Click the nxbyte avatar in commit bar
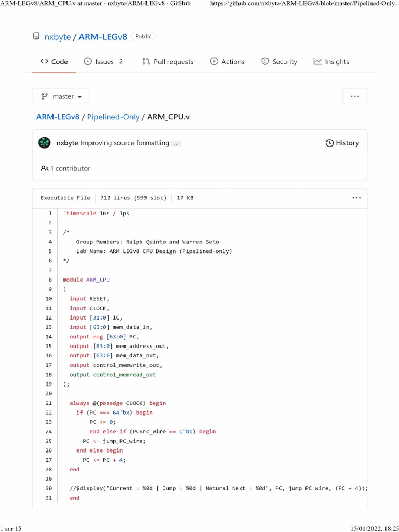The height and width of the screenshot is (532, 399). click(x=45, y=143)
